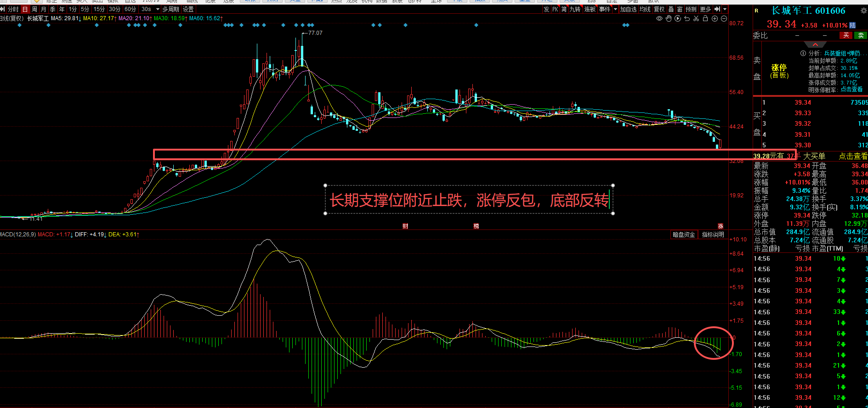Image resolution: width=868 pixels, height=408 pixels.
Task: Click 点击查看 next to 大买单
Action: (853, 156)
